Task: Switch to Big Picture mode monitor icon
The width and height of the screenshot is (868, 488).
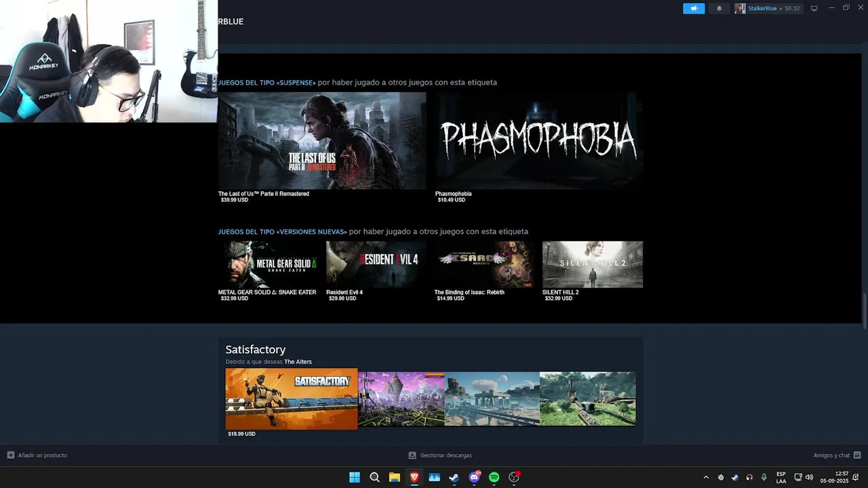Action: pos(814,8)
